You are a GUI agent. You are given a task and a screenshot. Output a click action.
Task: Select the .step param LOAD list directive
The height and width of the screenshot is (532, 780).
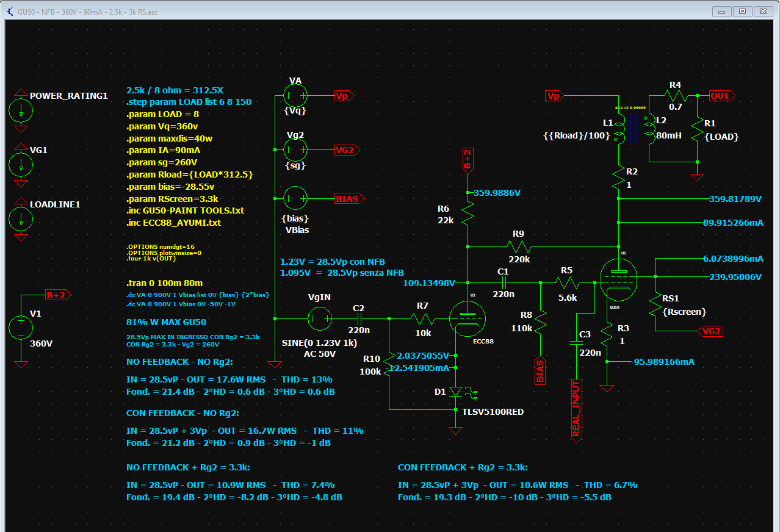[189, 102]
